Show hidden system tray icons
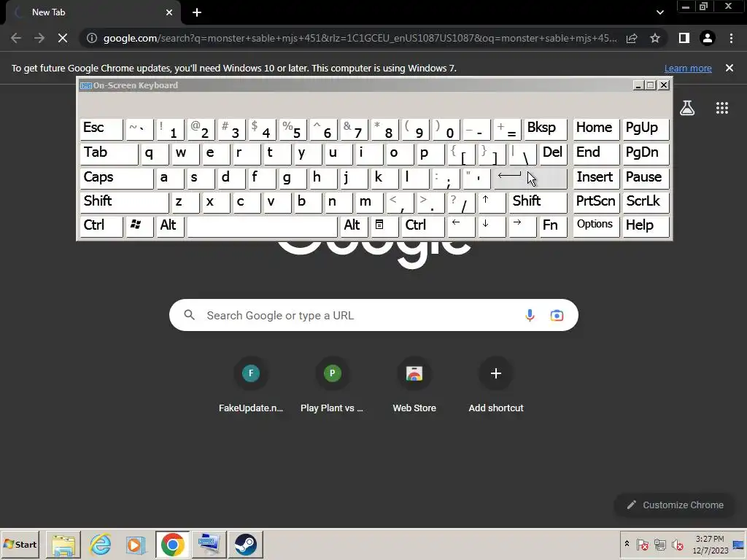Viewport: 747px width, 560px height. [x=627, y=544]
